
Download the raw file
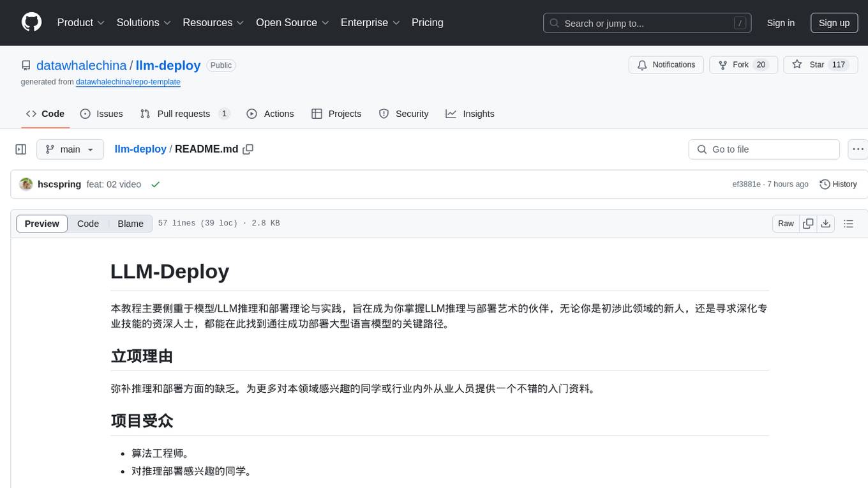826,224
